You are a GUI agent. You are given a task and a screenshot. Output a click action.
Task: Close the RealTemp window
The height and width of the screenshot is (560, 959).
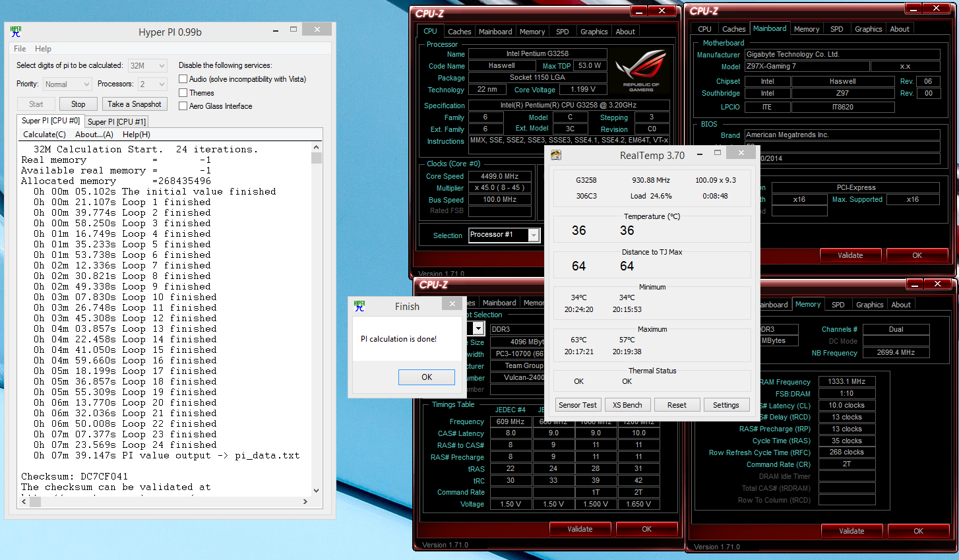point(741,152)
